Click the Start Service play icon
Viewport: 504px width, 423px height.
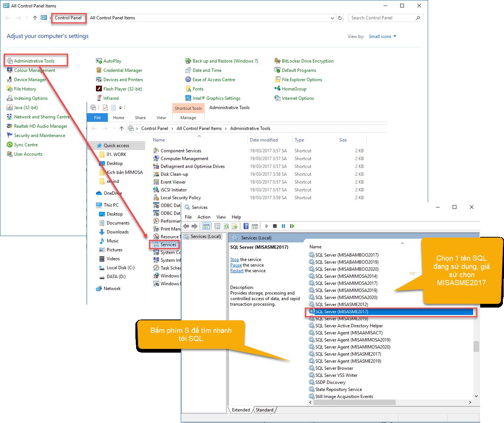(x=266, y=226)
